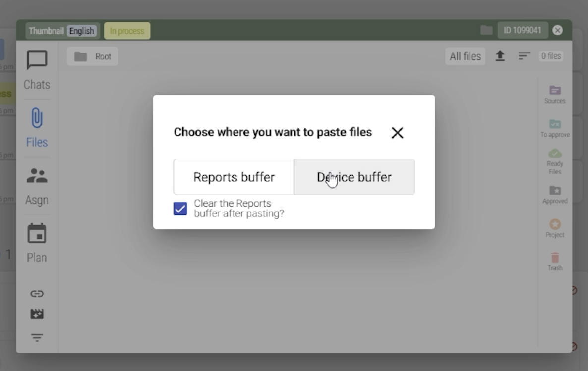Select the Files paperclip icon

click(37, 119)
